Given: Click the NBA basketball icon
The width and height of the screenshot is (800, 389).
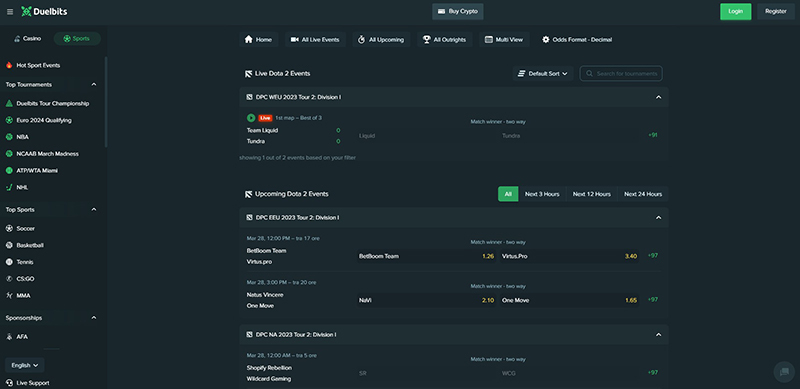Looking at the screenshot, I should click(x=9, y=137).
